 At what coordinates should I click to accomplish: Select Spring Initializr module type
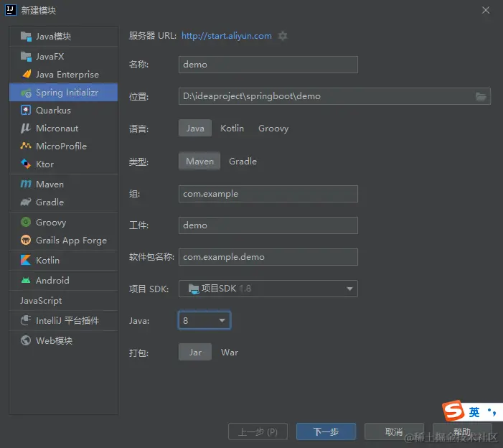point(64,93)
